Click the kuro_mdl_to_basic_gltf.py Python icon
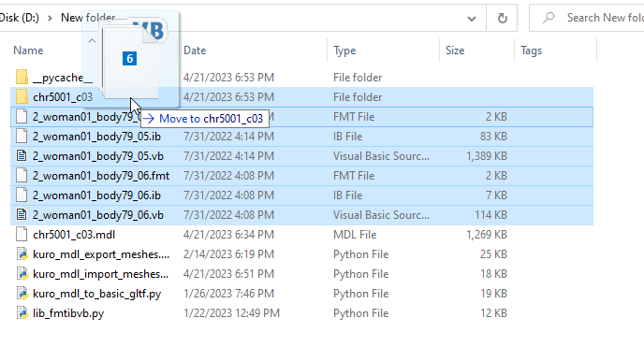This screenshot has height=347, width=644. [x=22, y=294]
